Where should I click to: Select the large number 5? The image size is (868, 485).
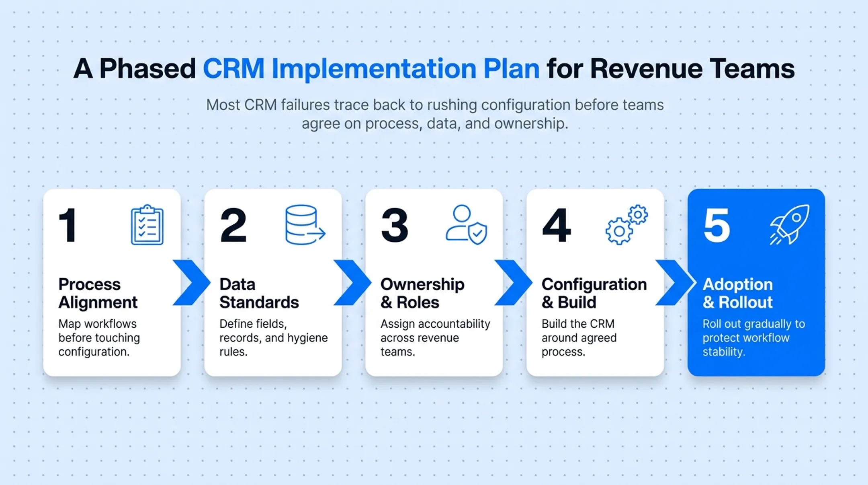[717, 225]
